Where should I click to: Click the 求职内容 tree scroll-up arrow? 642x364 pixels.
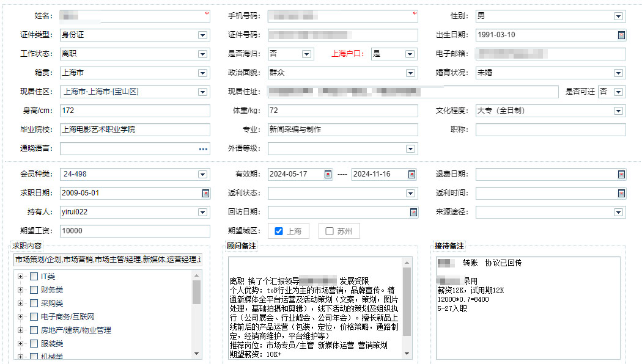[196, 275]
